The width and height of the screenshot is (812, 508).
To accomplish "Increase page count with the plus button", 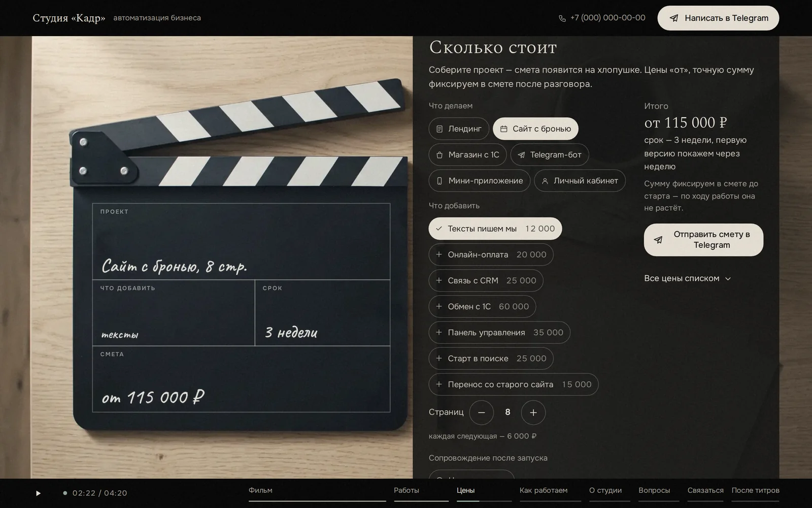I will 533,412.
